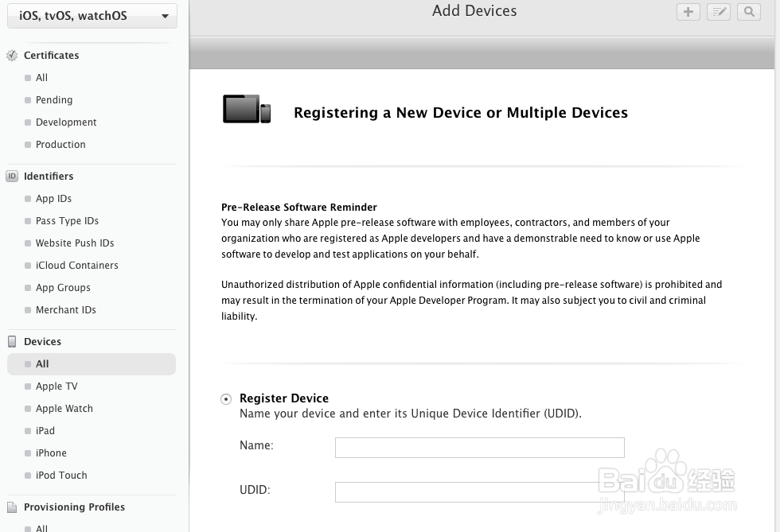
Task: Open Merchant IDs
Action: click(65, 310)
